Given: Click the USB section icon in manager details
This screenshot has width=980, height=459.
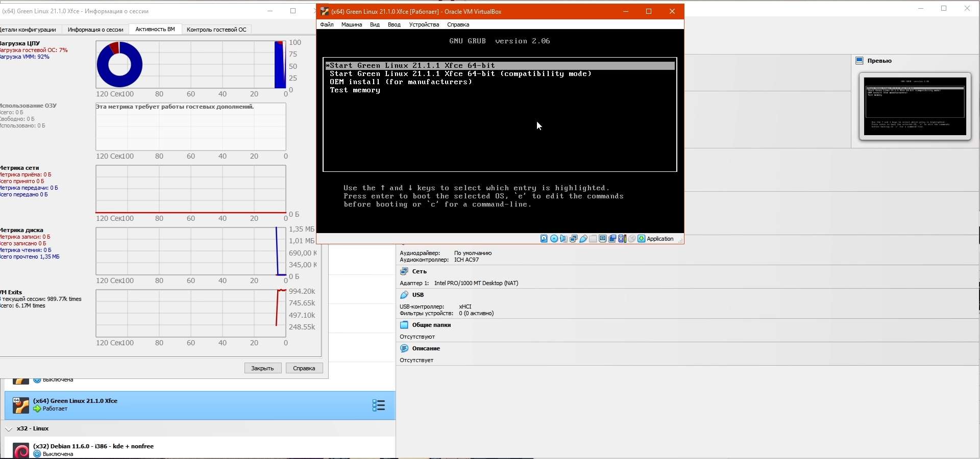Looking at the screenshot, I should click(x=404, y=295).
